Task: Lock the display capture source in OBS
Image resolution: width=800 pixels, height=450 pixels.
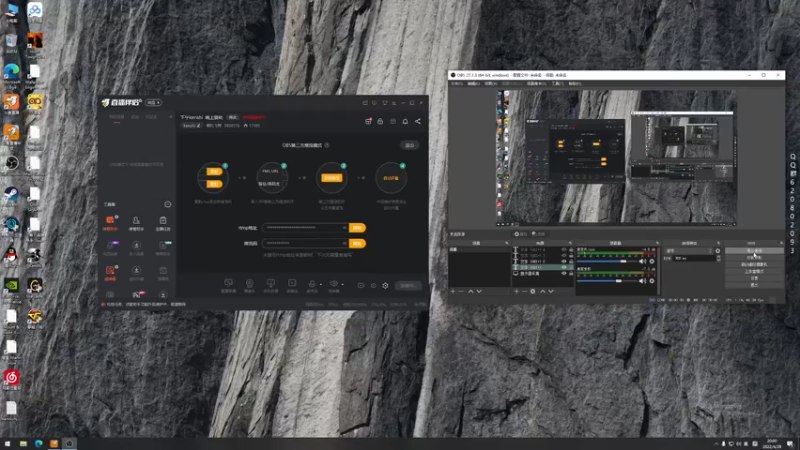Action: coord(571,273)
